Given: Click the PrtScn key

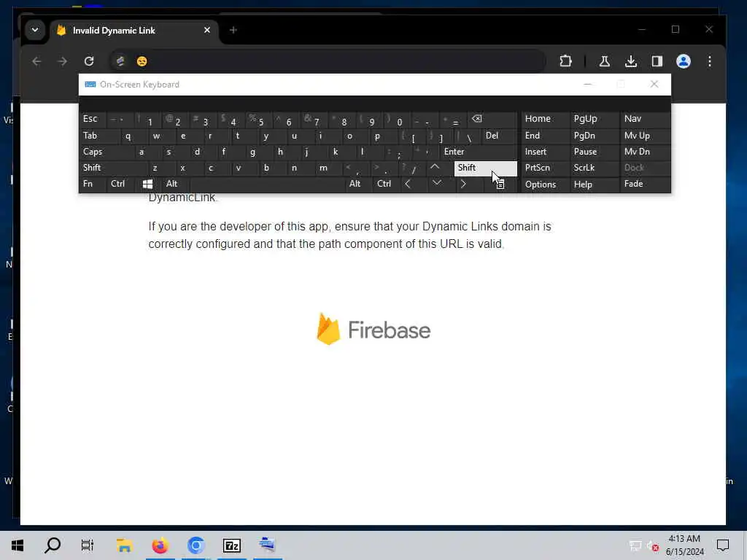Looking at the screenshot, I should click(545, 168).
